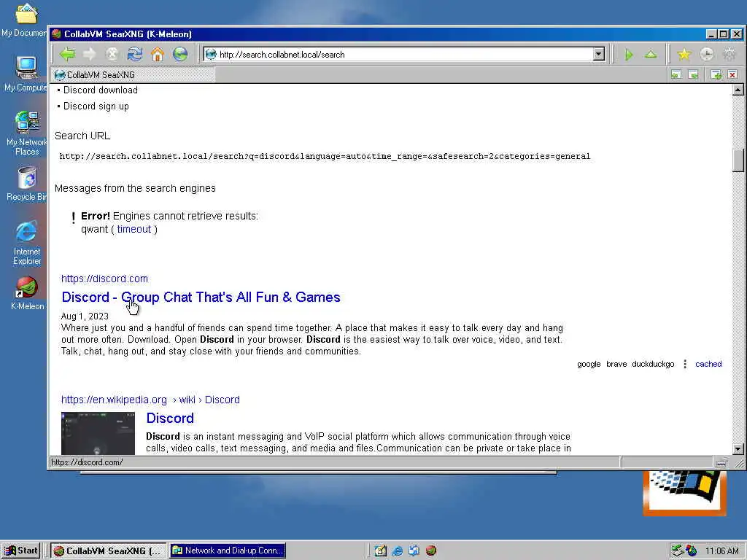Screen dimensions: 747x560
Task: Open bookmarks star icon
Action: (684, 55)
